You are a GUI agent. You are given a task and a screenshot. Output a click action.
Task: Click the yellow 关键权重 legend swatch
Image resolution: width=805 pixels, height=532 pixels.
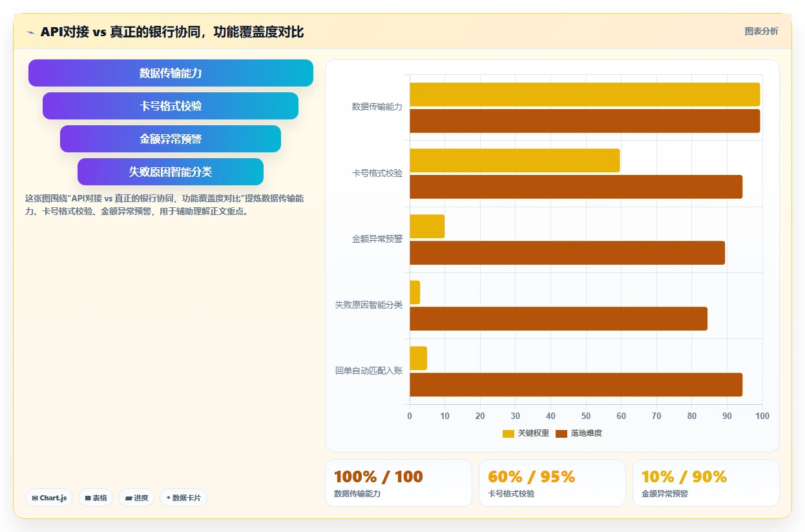(508, 433)
